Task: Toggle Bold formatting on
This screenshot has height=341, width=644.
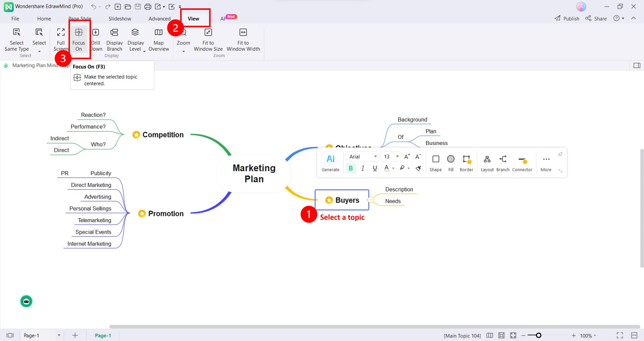Action: pos(351,168)
